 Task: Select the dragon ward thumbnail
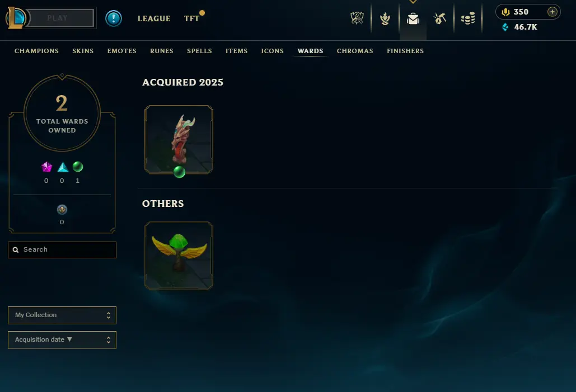point(179,139)
